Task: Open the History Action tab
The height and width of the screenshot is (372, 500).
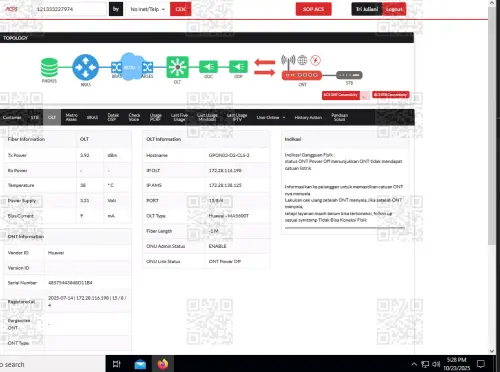Action: click(x=308, y=117)
